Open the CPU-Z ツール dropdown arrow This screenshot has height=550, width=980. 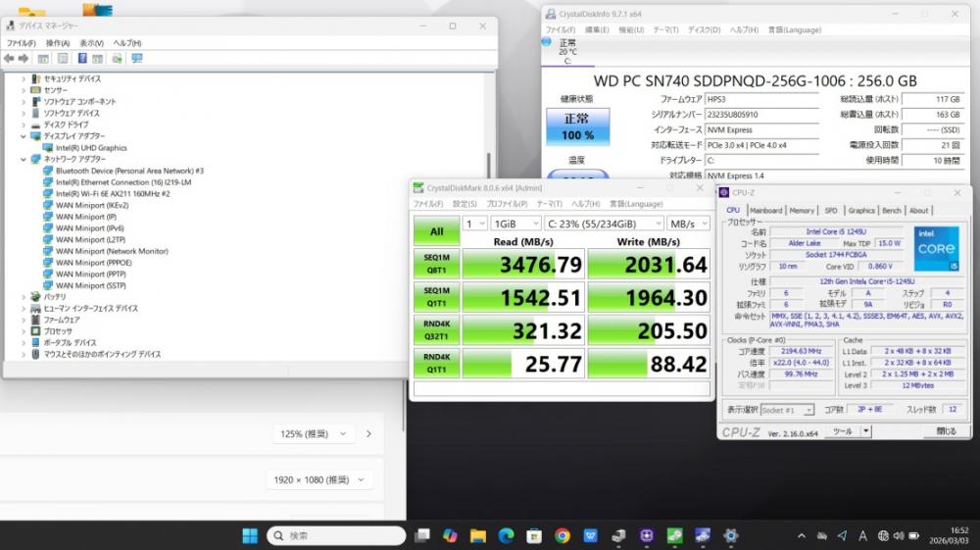865,431
